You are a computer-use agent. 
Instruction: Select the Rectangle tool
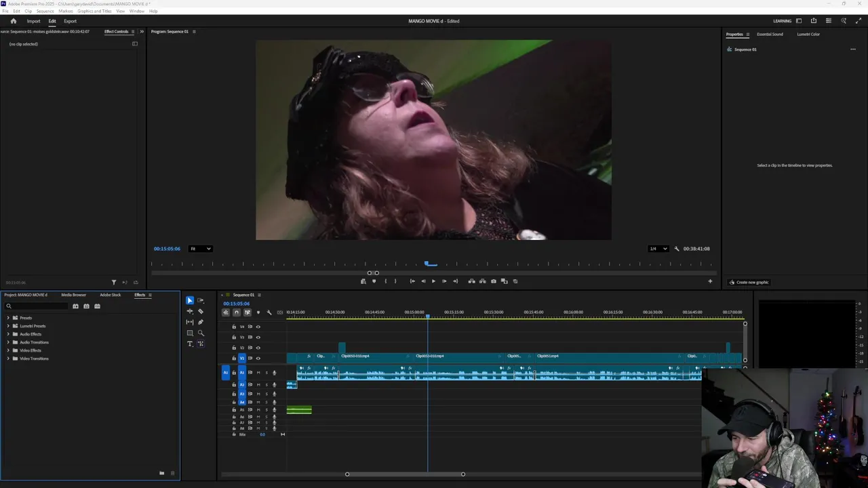pos(190,333)
